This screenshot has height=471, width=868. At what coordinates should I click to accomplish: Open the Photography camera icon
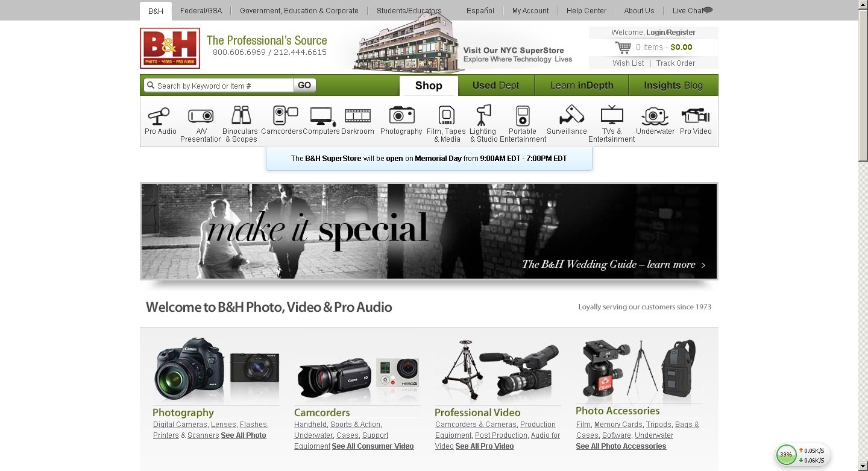(401, 115)
